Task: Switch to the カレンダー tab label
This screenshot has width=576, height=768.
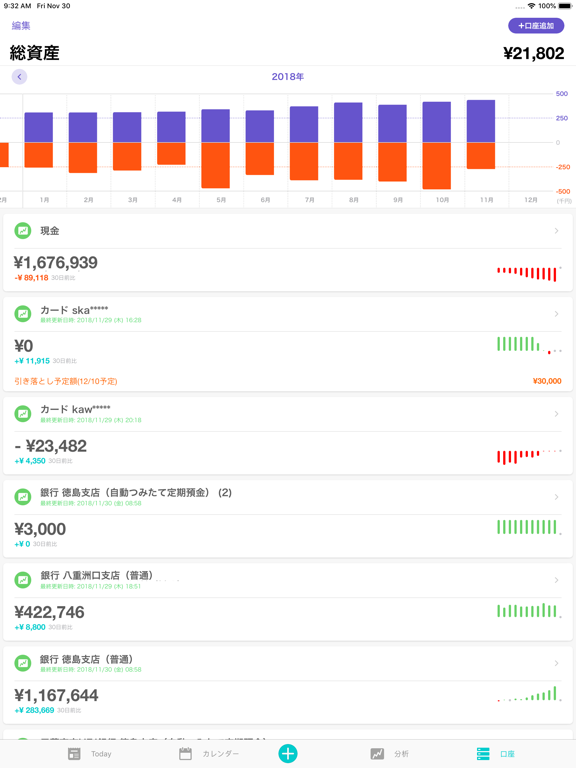Action: click(221, 754)
